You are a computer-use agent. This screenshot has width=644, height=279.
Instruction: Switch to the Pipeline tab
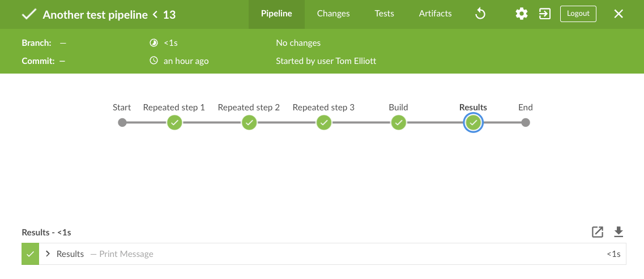pyautogui.click(x=276, y=14)
